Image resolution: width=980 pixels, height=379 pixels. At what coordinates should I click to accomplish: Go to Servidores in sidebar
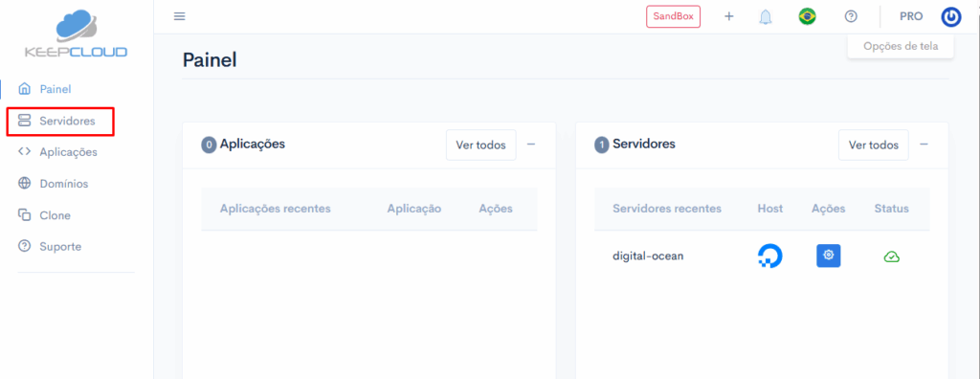68,121
